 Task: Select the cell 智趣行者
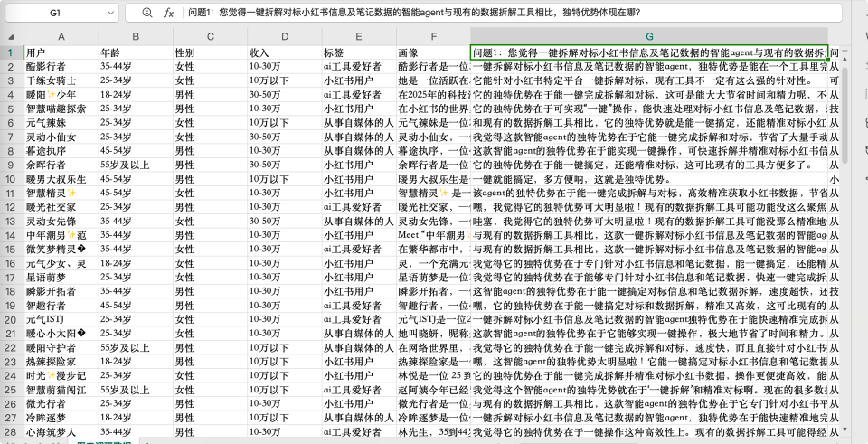coord(61,306)
